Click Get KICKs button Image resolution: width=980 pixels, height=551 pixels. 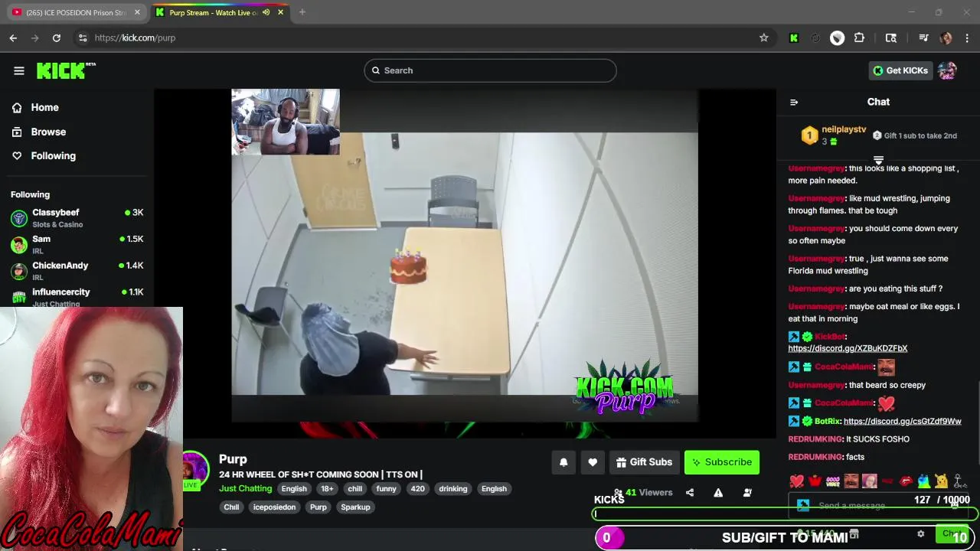click(x=900, y=70)
